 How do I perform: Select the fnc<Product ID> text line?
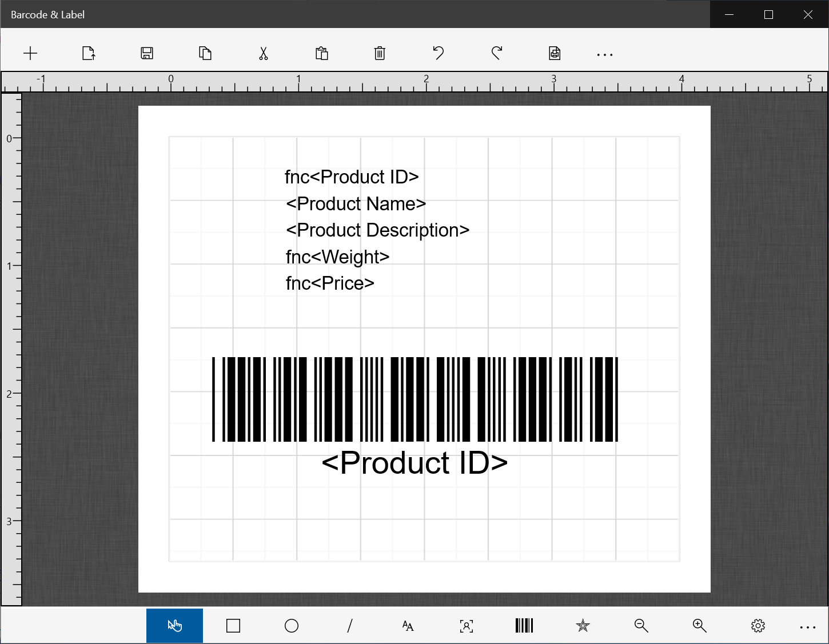352,177
